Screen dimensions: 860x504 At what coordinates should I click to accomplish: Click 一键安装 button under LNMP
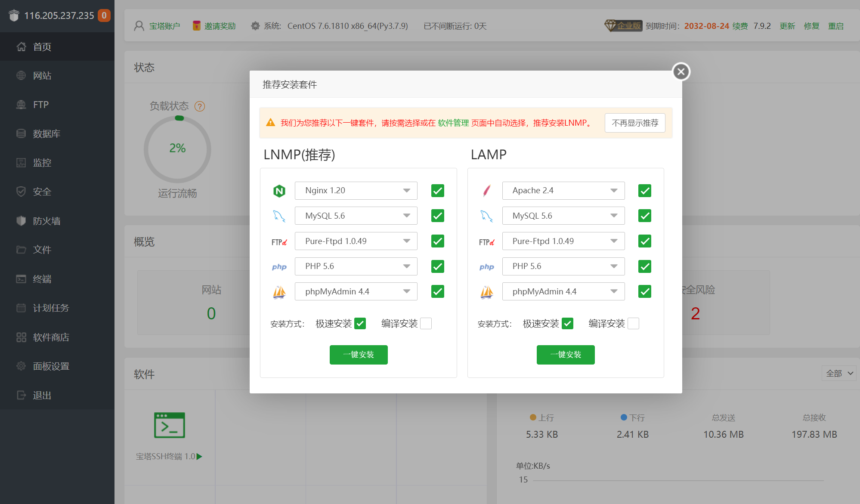pos(359,355)
